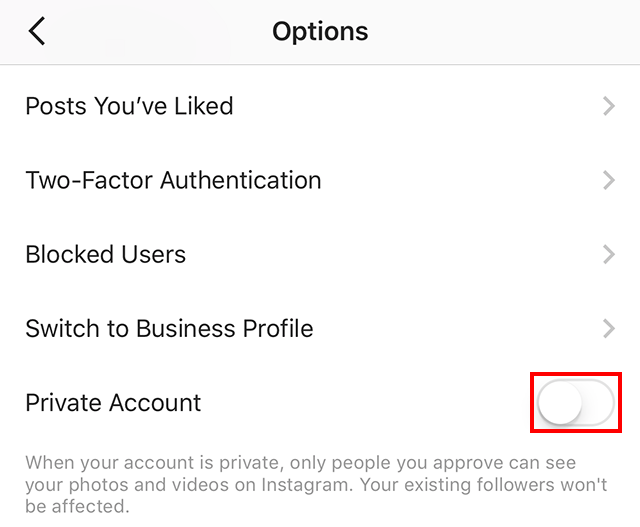Click the Options page title
This screenshot has width=640, height=527.
click(x=320, y=32)
